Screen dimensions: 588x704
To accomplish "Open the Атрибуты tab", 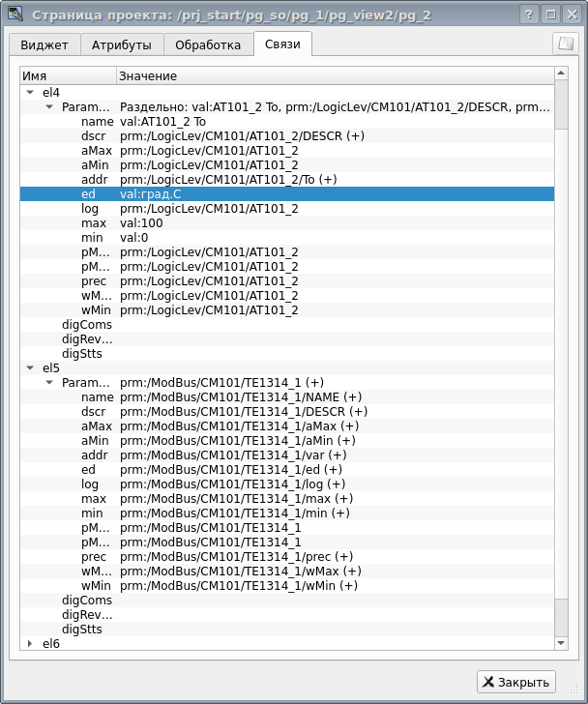I will coord(121,45).
